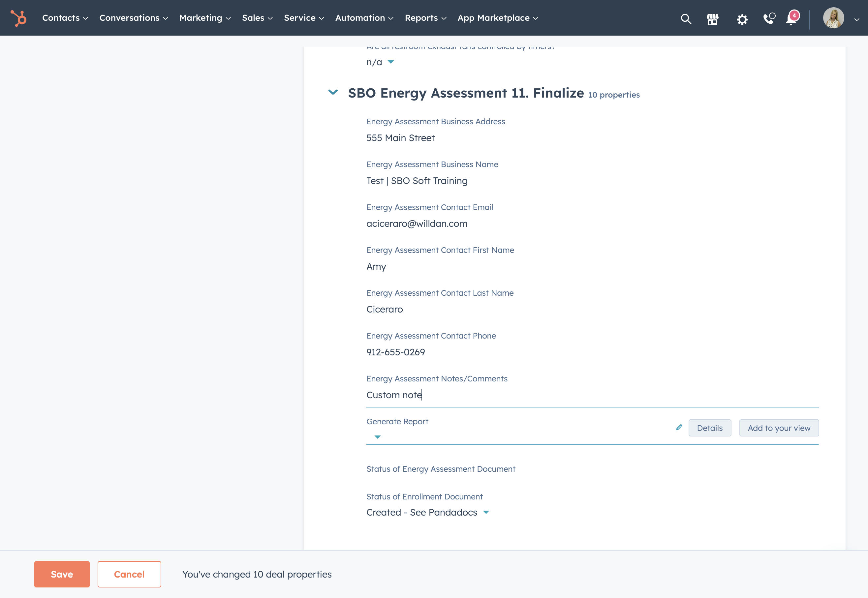Open the Created - See Pandadocs dropdown
Image resolution: width=868 pixels, height=598 pixels.
428,512
